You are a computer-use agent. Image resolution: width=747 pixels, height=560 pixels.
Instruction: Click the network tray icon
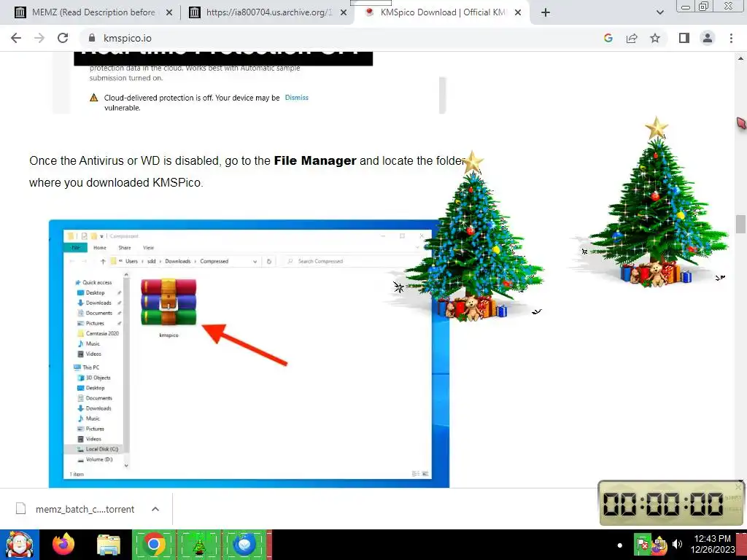click(659, 545)
